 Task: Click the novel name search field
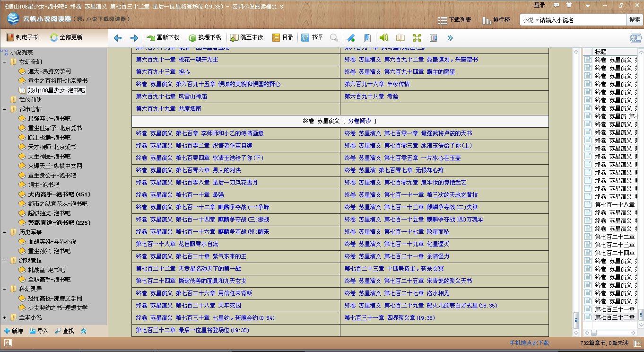pyautogui.click(x=582, y=20)
